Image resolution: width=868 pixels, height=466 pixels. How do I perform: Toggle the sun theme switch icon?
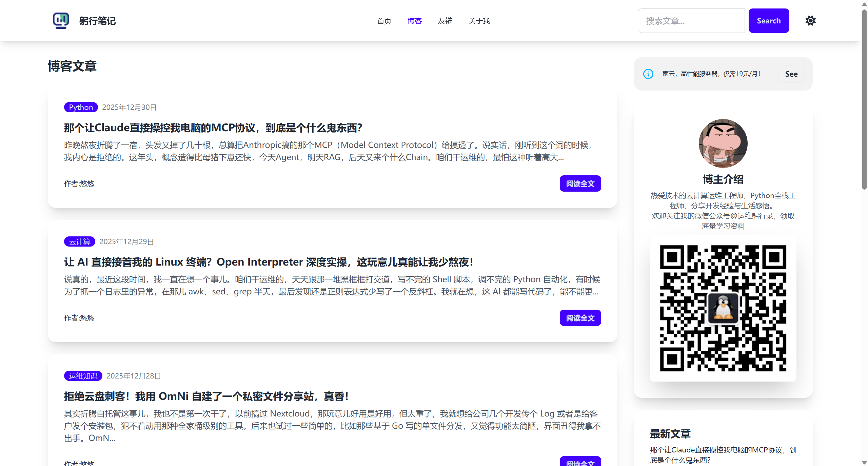click(x=810, y=21)
